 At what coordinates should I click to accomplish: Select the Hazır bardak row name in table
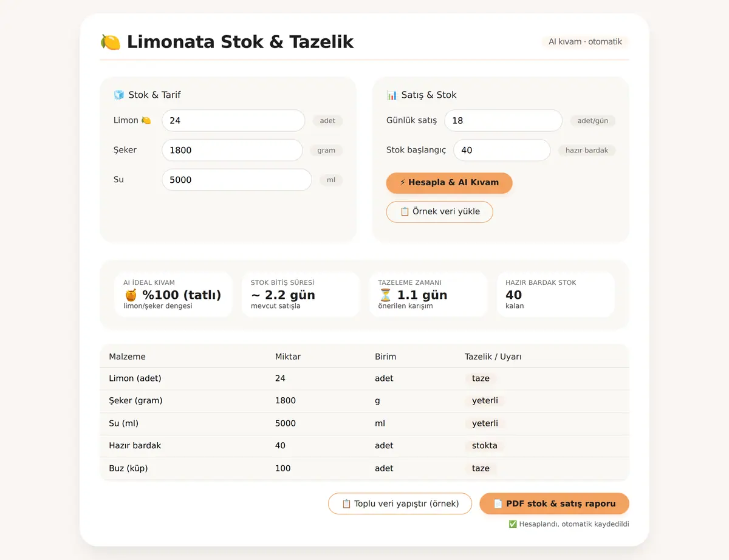pyautogui.click(x=135, y=446)
